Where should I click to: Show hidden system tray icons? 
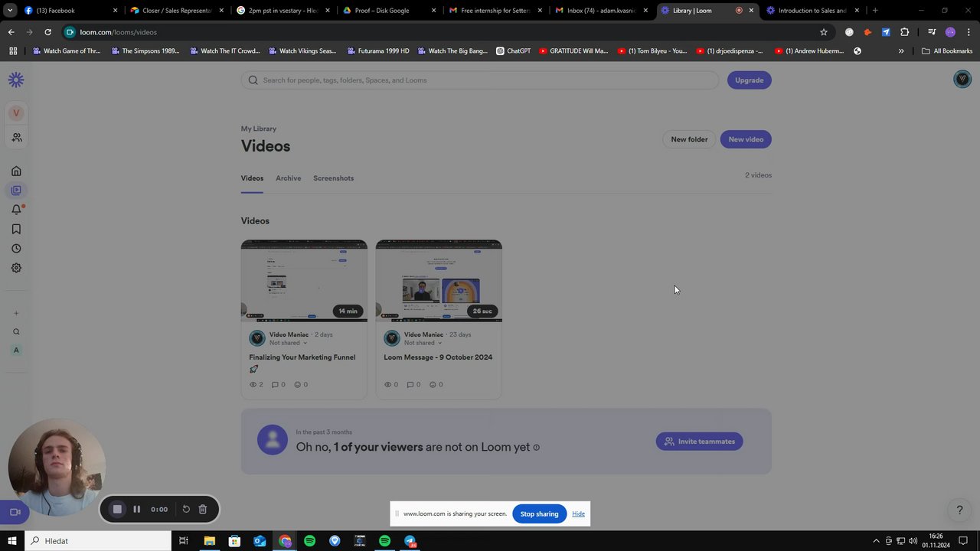(x=877, y=541)
